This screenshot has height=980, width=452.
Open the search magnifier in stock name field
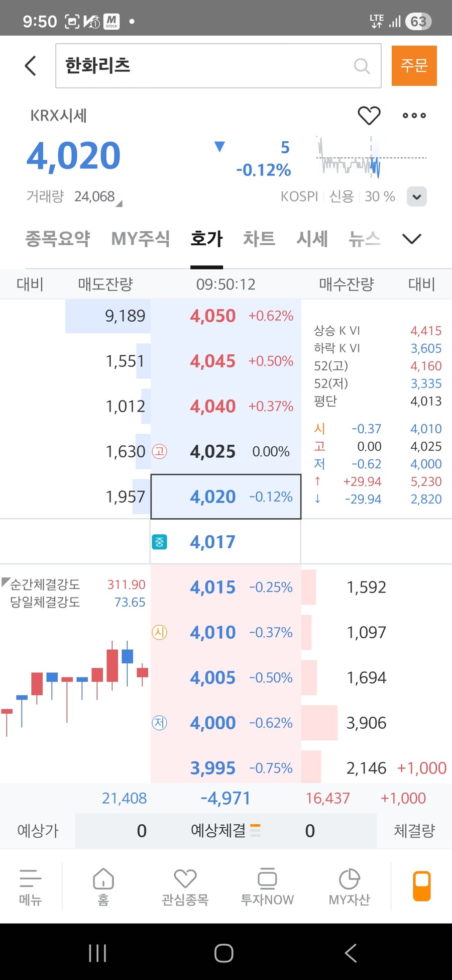click(362, 65)
